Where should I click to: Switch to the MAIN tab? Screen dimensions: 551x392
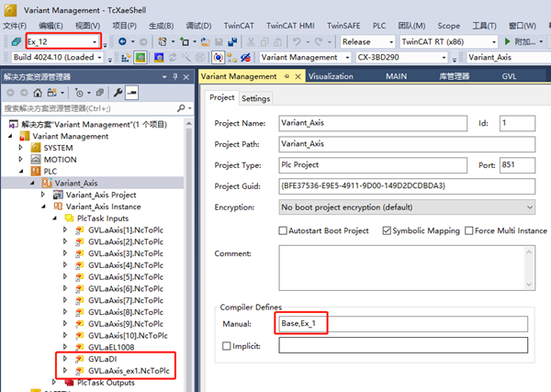pyautogui.click(x=397, y=76)
